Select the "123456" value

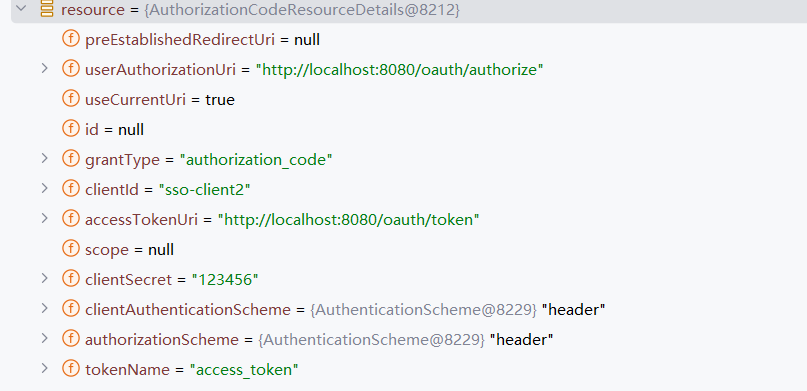[224, 280]
